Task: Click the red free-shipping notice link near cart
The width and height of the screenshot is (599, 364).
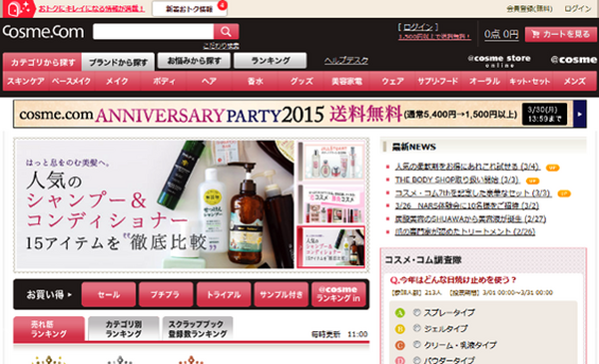Action: pyautogui.click(x=434, y=37)
